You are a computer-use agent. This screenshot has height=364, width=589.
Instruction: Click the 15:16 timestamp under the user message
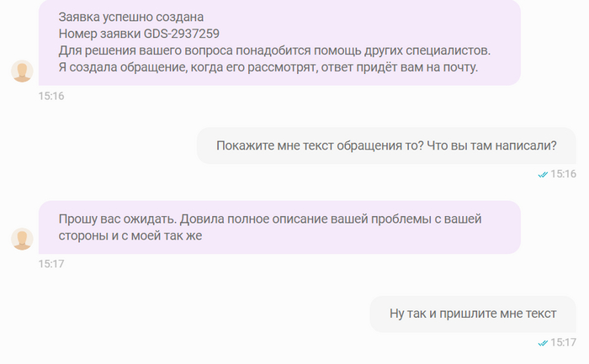click(564, 174)
